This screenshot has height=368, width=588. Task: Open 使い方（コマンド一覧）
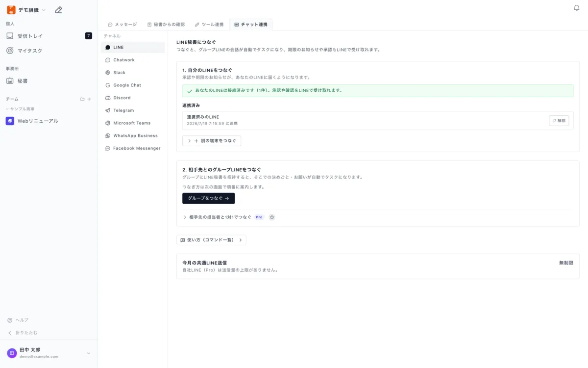coord(211,240)
